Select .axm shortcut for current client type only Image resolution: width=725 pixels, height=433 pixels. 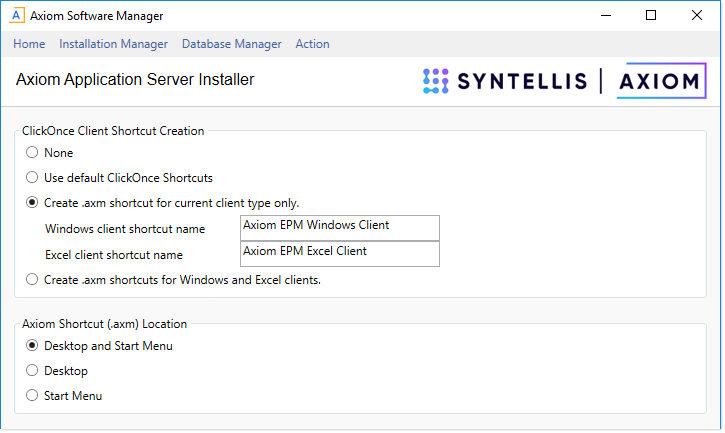32,202
